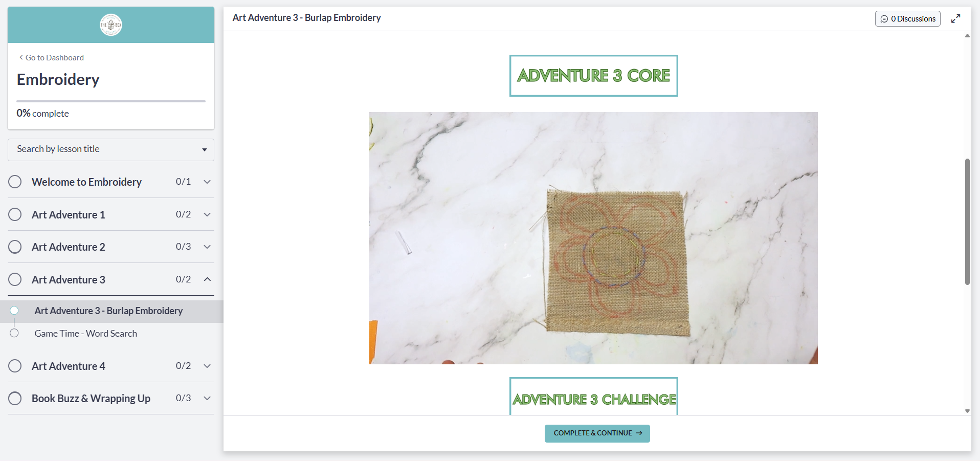The width and height of the screenshot is (980, 461).
Task: Check off Game Time - Word Search
Action: point(14,333)
